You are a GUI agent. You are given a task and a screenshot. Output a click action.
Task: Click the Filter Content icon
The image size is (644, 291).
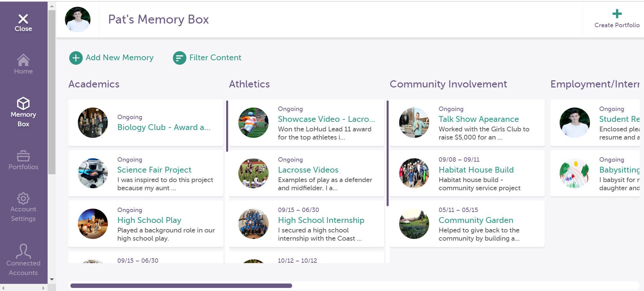click(180, 58)
